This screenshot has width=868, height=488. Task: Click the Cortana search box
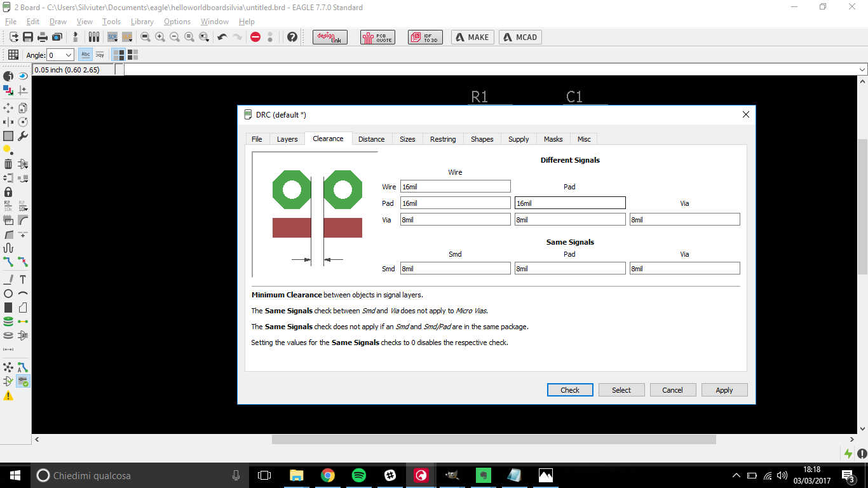click(140, 475)
